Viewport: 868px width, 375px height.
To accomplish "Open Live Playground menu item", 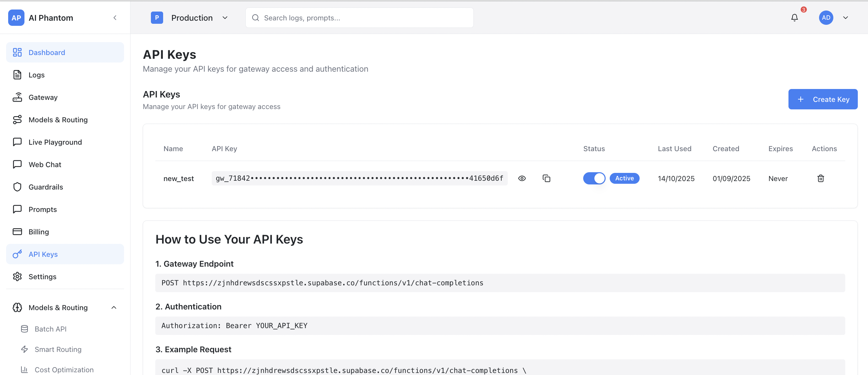I will tap(55, 142).
